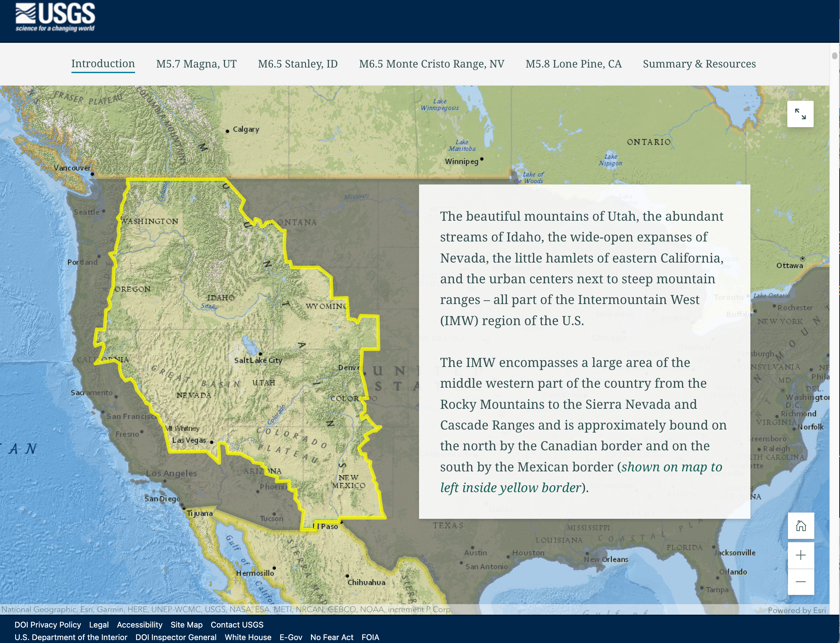Viewport: 840px width, 643px height.
Task: Open White House footer link
Action: pos(248,637)
